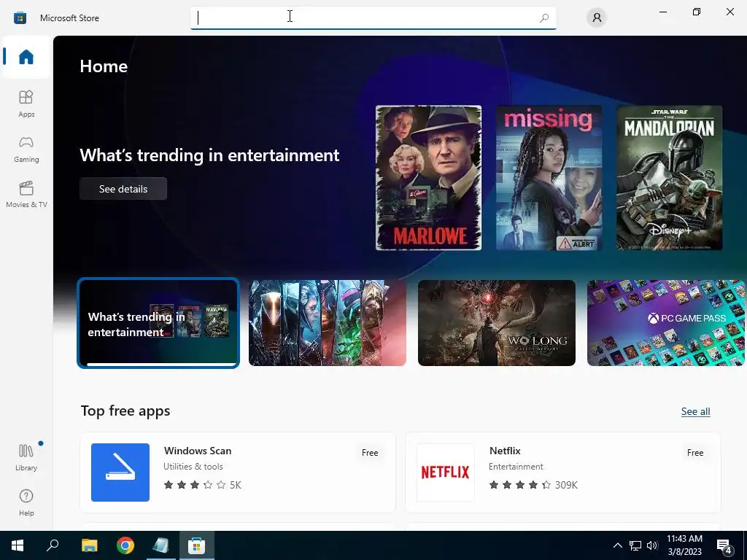
Task: Open taskbar search
Action: click(53, 545)
